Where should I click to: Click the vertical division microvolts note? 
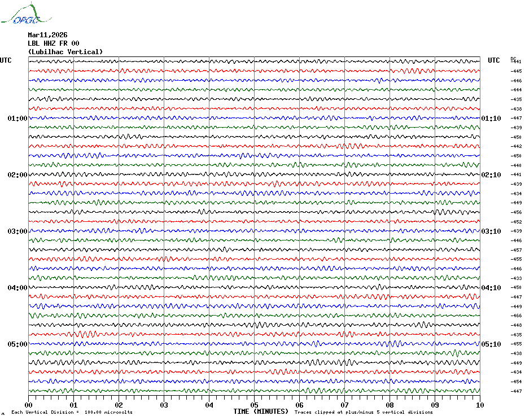(x=72, y=412)
